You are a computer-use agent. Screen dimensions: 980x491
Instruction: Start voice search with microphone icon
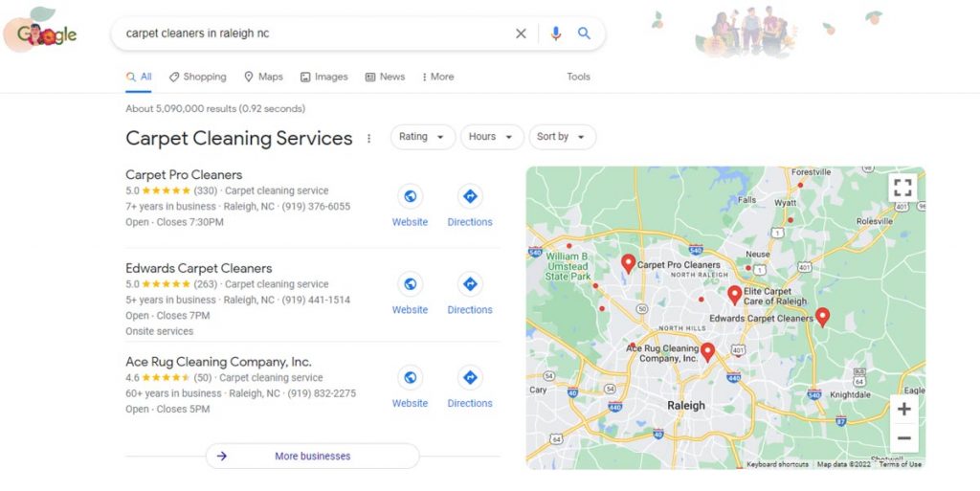[x=556, y=33]
